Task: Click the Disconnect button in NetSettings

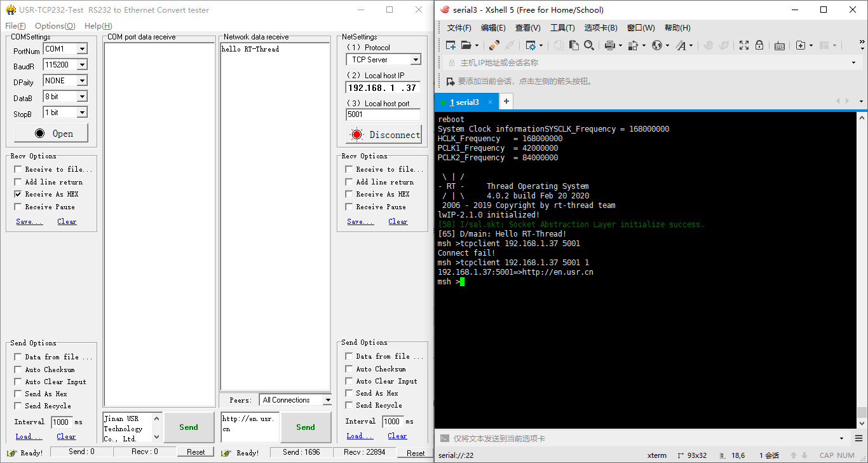Action: pos(383,134)
